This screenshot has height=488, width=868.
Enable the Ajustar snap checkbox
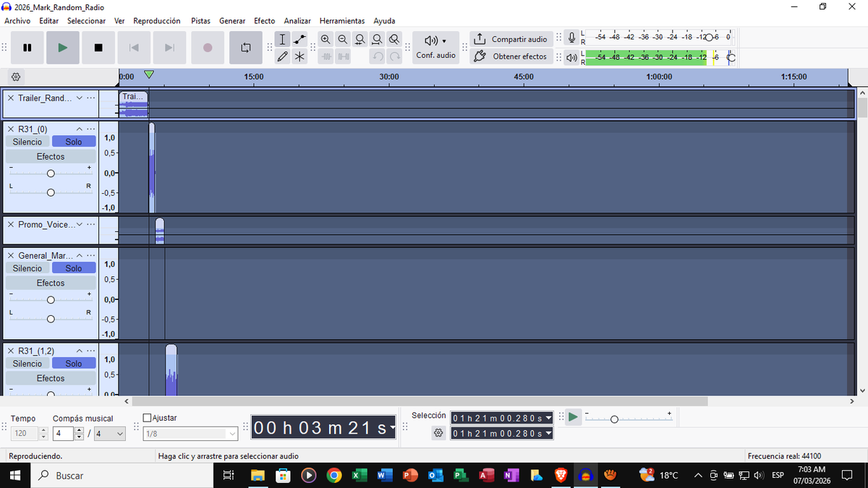148,418
